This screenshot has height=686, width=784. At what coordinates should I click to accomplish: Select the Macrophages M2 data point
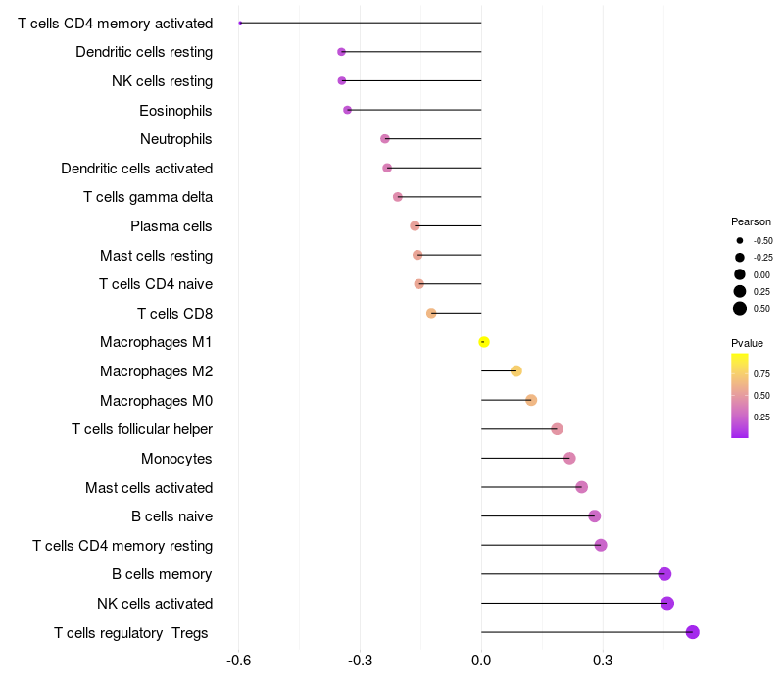tap(516, 370)
